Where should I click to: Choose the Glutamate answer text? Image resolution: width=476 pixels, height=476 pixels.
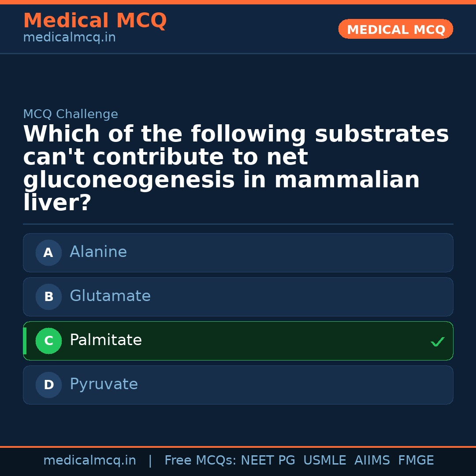(110, 296)
